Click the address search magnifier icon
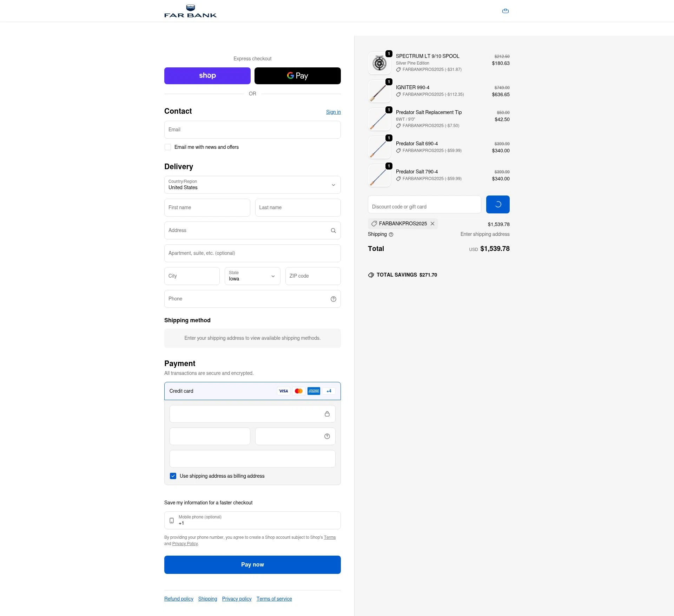The image size is (674, 616). tap(333, 231)
